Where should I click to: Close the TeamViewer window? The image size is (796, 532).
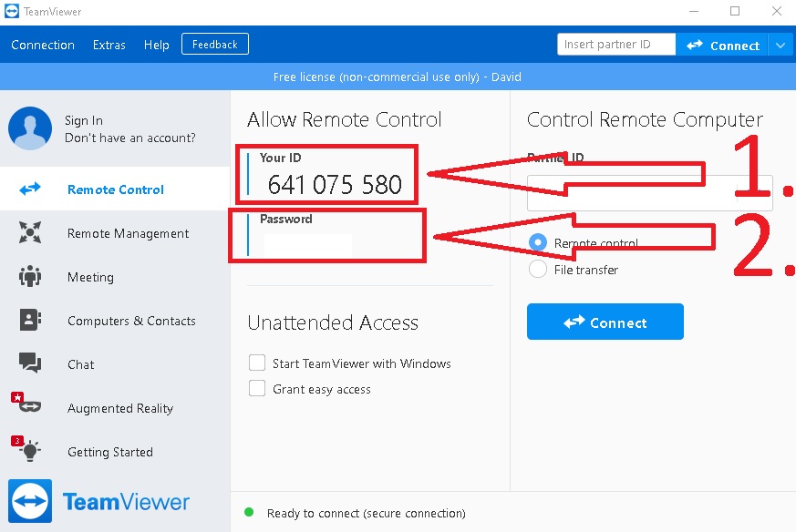point(776,11)
